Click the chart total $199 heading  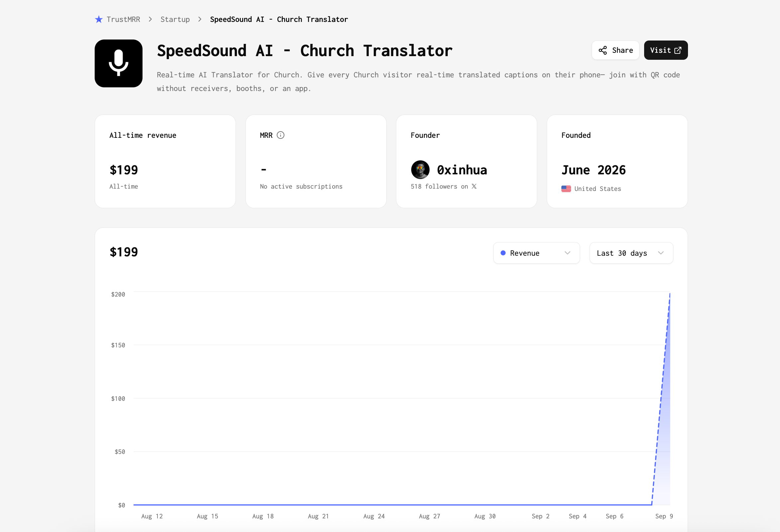point(124,252)
